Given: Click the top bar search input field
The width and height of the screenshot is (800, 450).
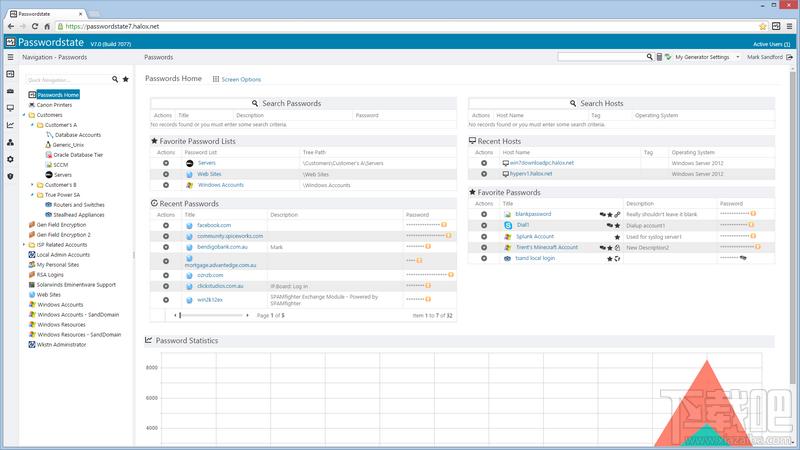Looking at the screenshot, I should click(x=602, y=57).
